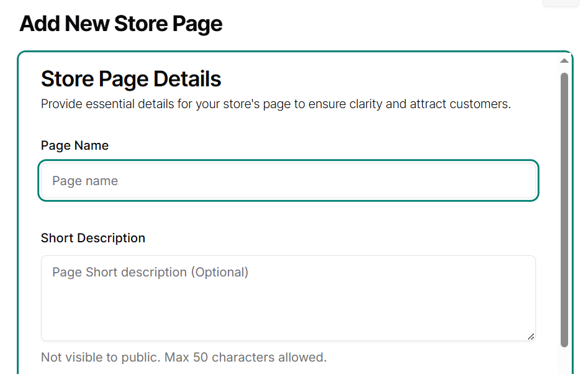Click blank space right of Store Page Details heading
588x374 pixels.
[x=385, y=79]
